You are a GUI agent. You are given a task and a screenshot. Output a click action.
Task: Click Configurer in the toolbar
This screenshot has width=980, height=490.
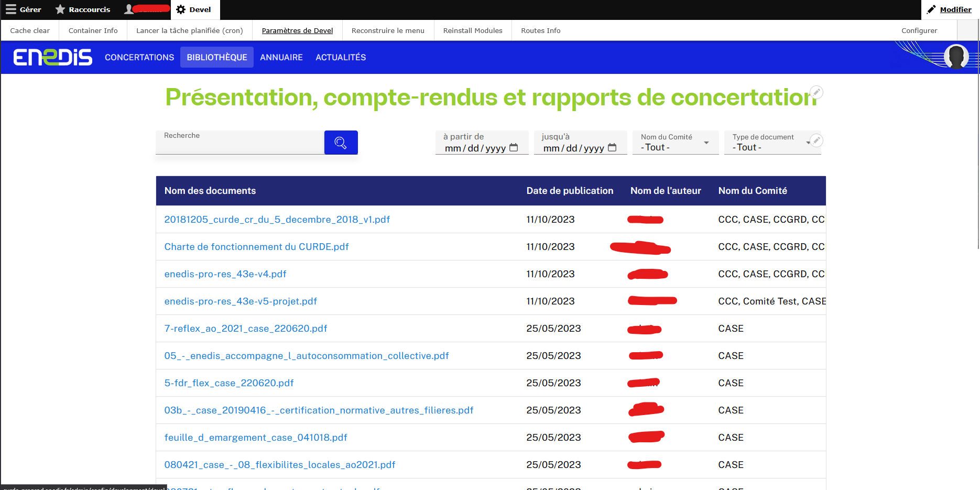click(x=919, y=30)
